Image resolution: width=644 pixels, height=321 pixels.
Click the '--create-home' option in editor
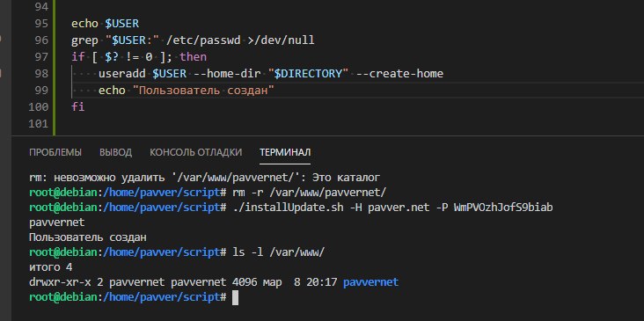pyautogui.click(x=400, y=74)
